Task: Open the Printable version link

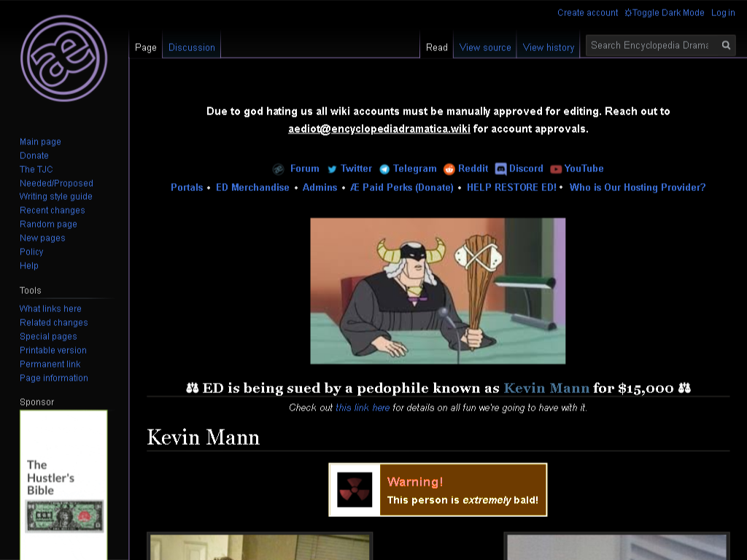Action: 53,351
